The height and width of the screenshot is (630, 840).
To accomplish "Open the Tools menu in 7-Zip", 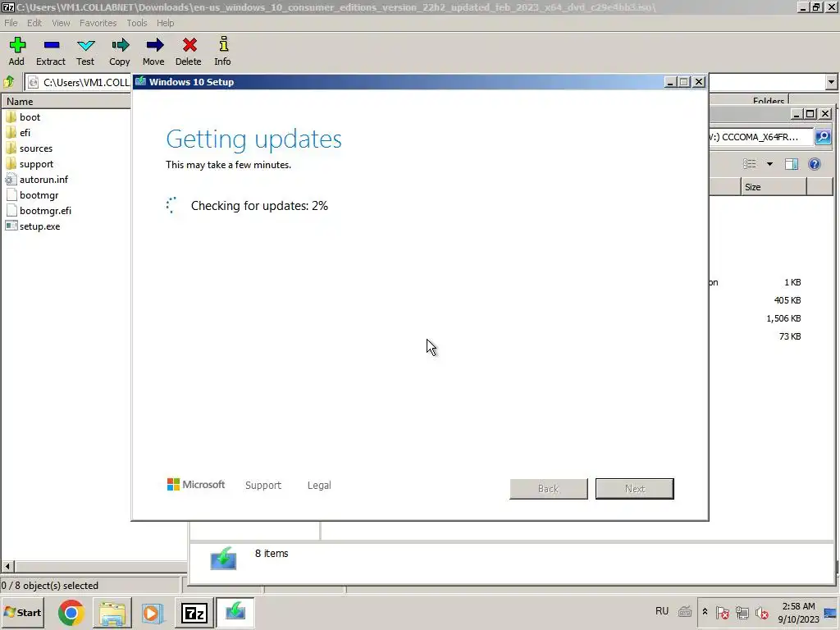I will (137, 23).
